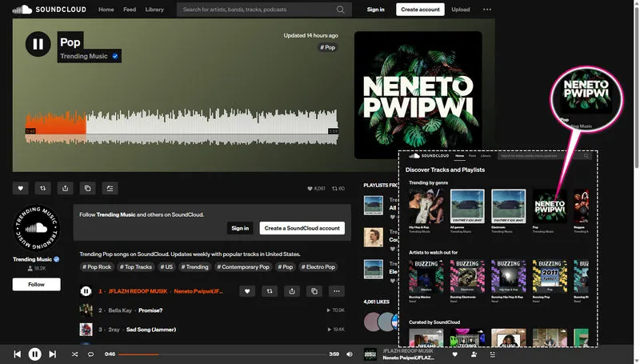This screenshot has width=640, height=364.
Task: Copy link of track 1
Action: 314,291
